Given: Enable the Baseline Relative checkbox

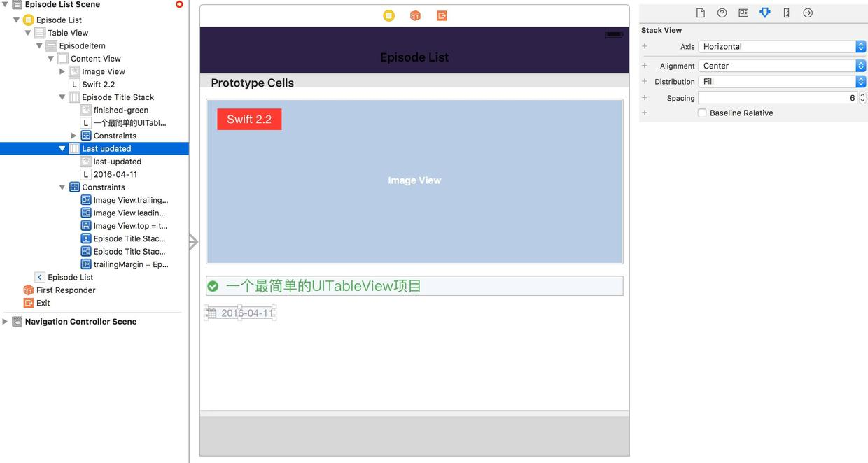Looking at the screenshot, I should click(x=702, y=113).
